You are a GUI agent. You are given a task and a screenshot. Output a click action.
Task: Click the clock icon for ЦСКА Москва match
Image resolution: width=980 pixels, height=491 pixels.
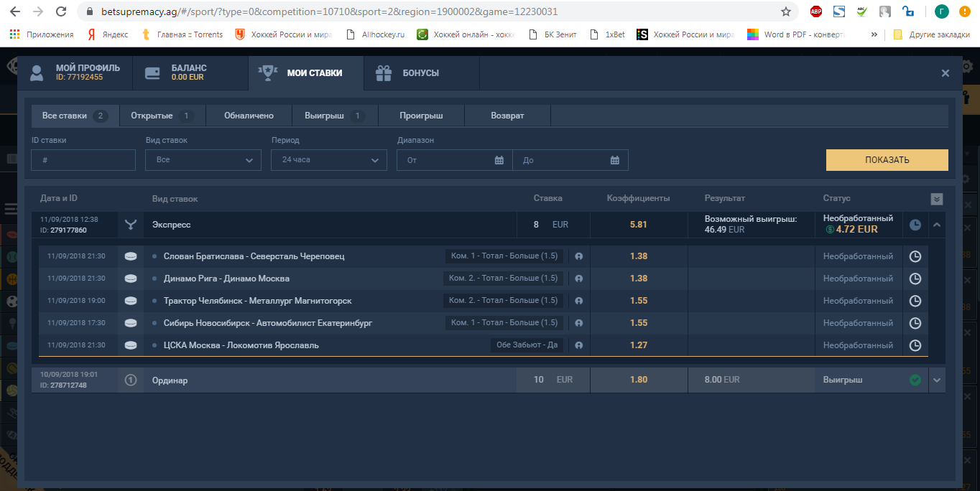(915, 345)
